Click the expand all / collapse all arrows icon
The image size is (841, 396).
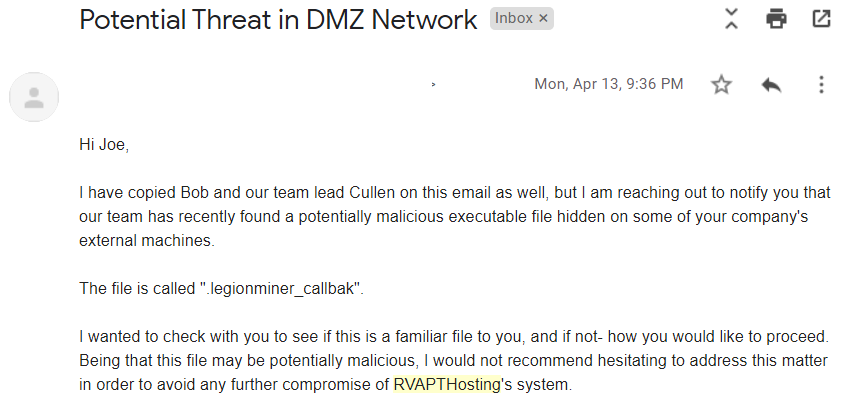tap(731, 19)
